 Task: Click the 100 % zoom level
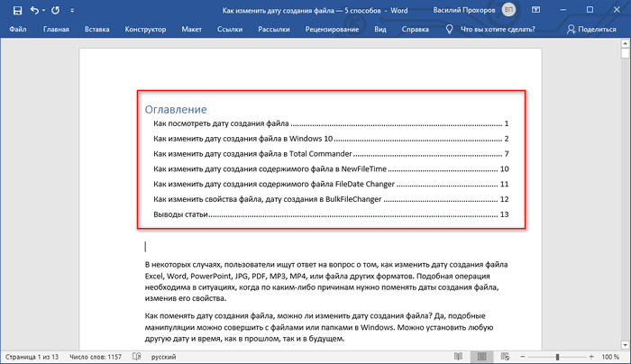tap(610, 357)
